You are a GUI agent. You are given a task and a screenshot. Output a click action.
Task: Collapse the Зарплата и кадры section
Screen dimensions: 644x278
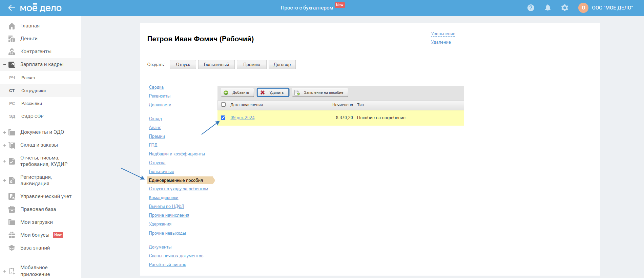click(4, 65)
